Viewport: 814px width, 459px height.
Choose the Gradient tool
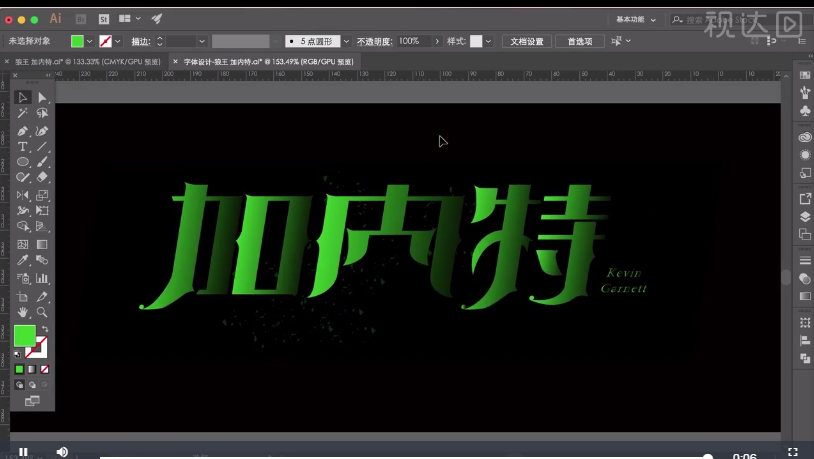pyautogui.click(x=42, y=244)
